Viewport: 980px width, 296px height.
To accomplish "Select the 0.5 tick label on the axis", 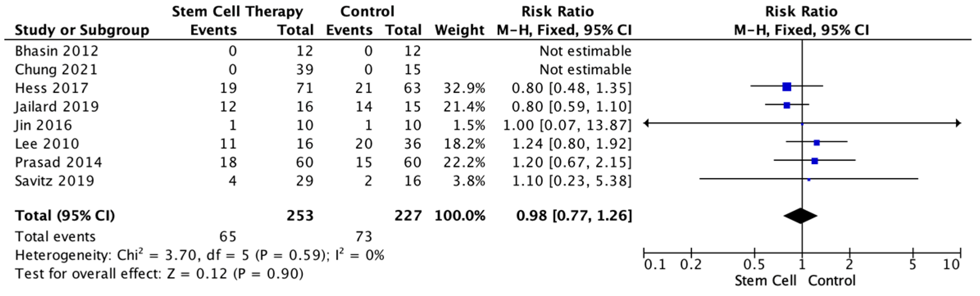I will click(754, 265).
